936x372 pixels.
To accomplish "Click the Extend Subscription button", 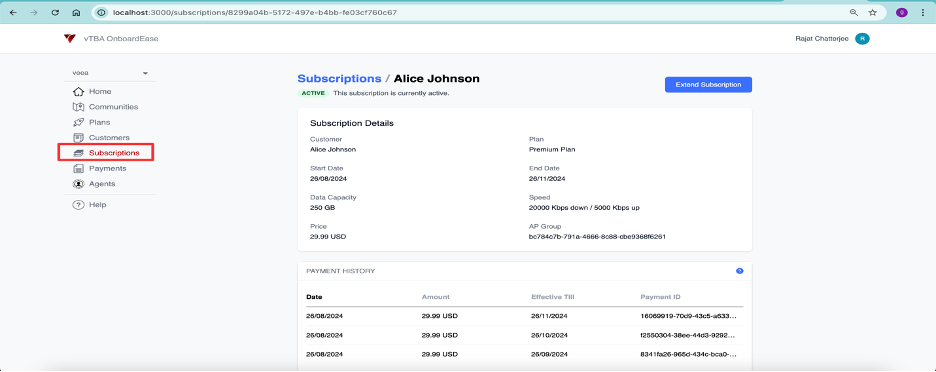I will pos(708,85).
